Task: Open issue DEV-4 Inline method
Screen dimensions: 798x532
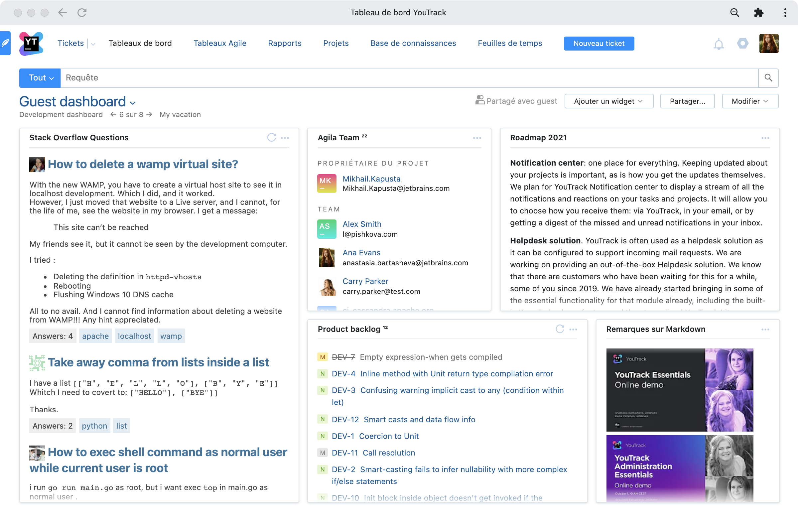Action: [x=443, y=373]
